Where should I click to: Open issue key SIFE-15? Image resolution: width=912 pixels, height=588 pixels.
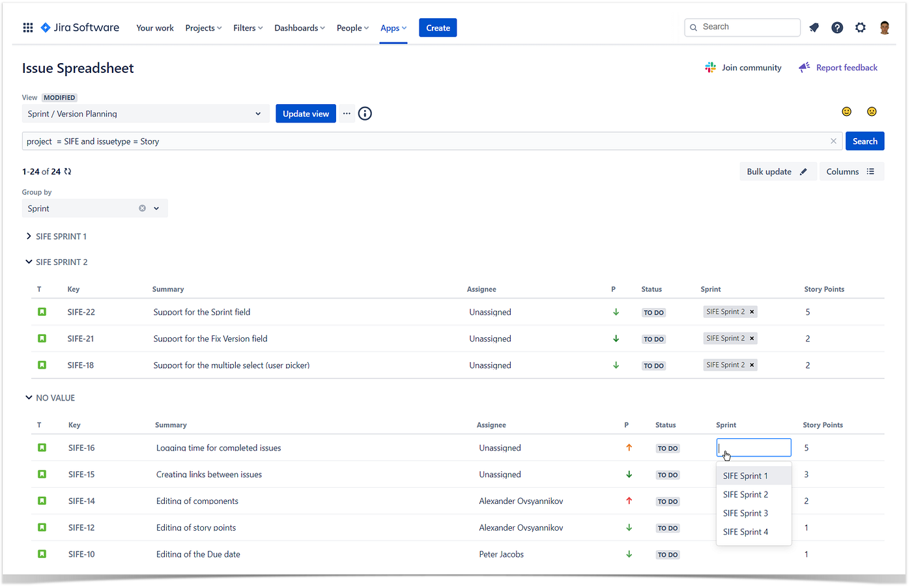81,475
